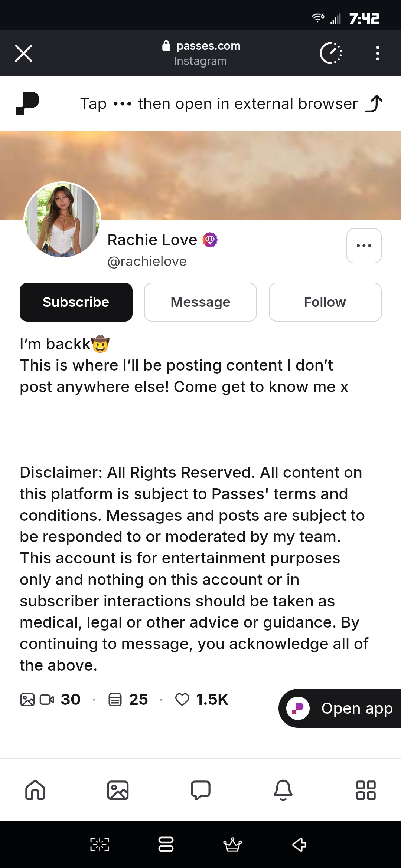
Task: Open Rachie Love's profile picture
Action: click(62, 220)
